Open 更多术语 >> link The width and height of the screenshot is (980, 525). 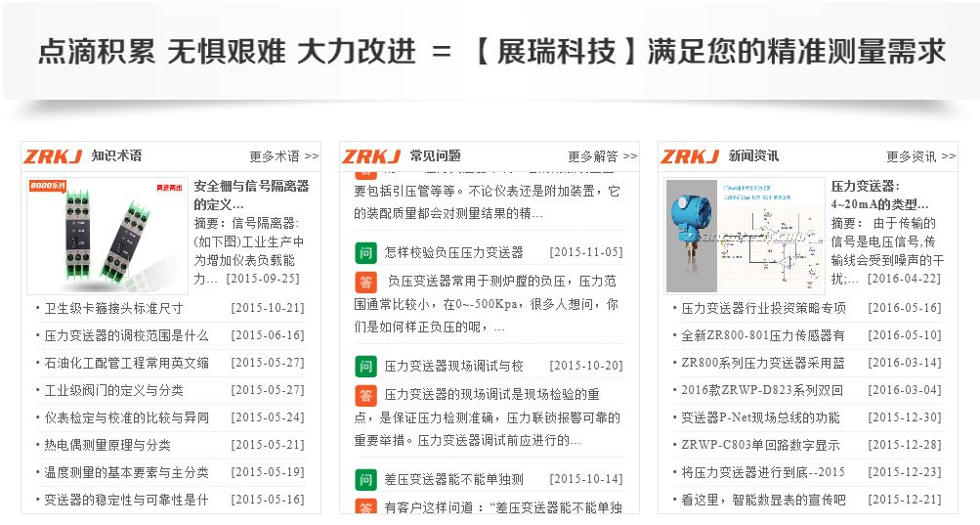pyautogui.click(x=283, y=156)
